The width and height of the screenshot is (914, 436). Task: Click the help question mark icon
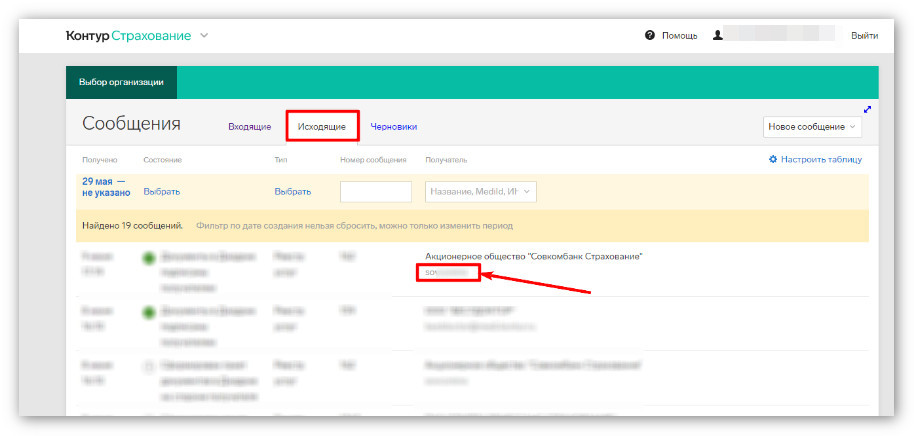point(650,36)
